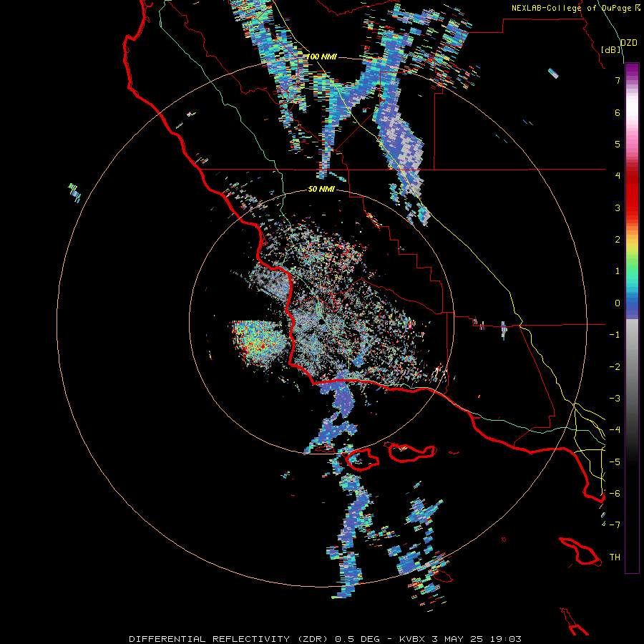
Task: Click the [dB] units label
Action: [x=611, y=49]
